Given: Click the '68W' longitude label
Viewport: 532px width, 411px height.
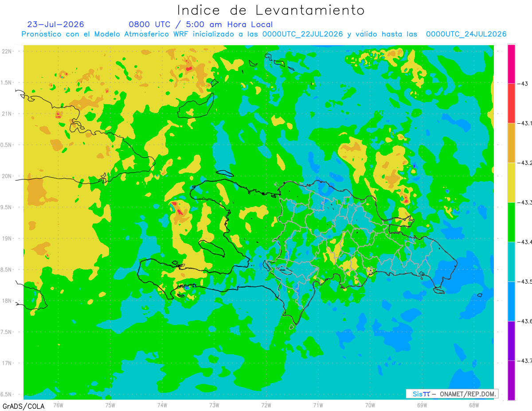Looking at the screenshot, I should [474, 405].
